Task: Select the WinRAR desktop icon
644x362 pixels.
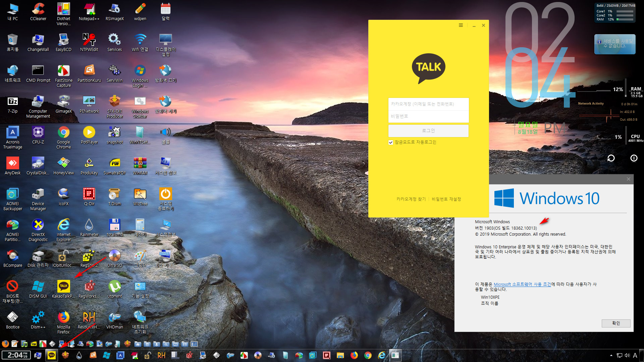Action: [140, 166]
